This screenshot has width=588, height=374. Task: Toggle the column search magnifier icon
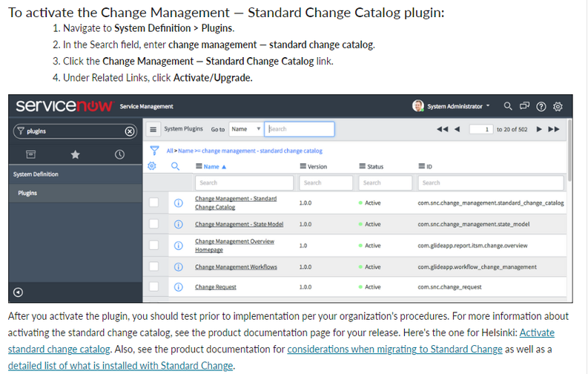(x=175, y=166)
